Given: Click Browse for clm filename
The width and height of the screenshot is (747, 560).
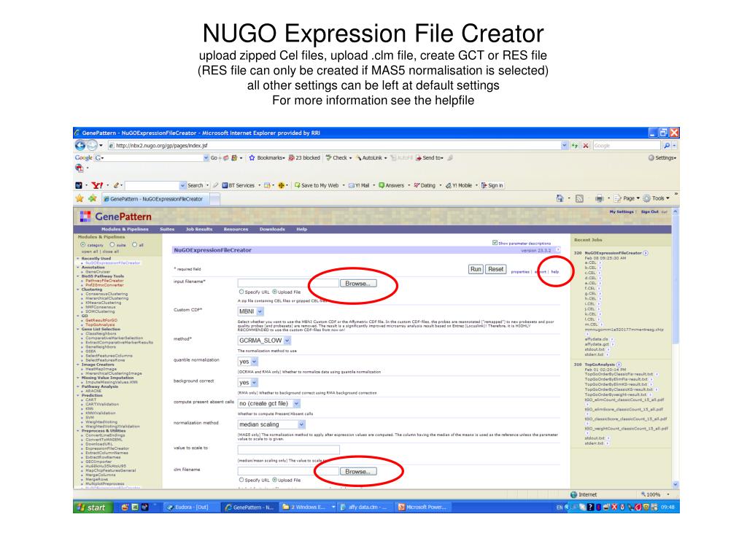Looking at the screenshot, I should pyautogui.click(x=357, y=472).
